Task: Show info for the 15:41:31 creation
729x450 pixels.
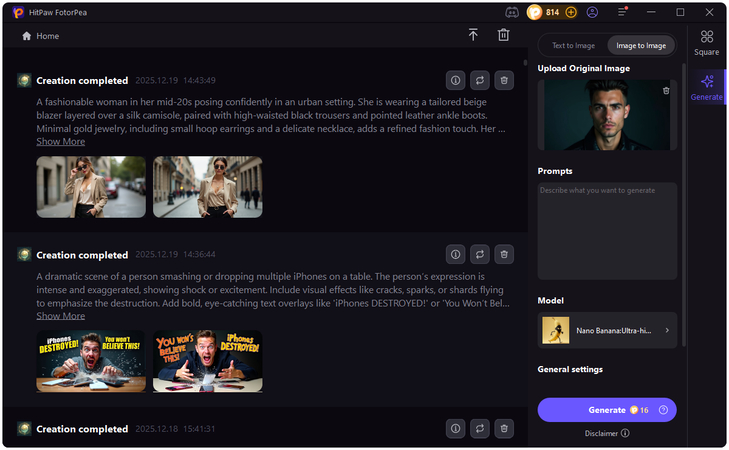Action: 456,429
